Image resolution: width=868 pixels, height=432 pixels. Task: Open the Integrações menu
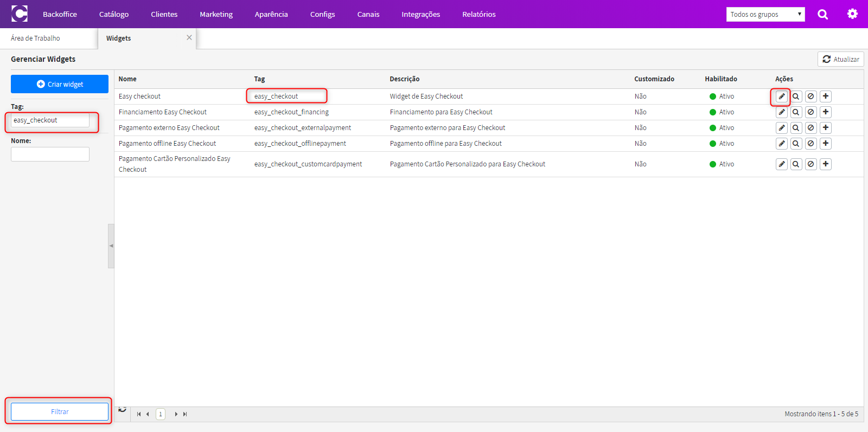[421, 14]
